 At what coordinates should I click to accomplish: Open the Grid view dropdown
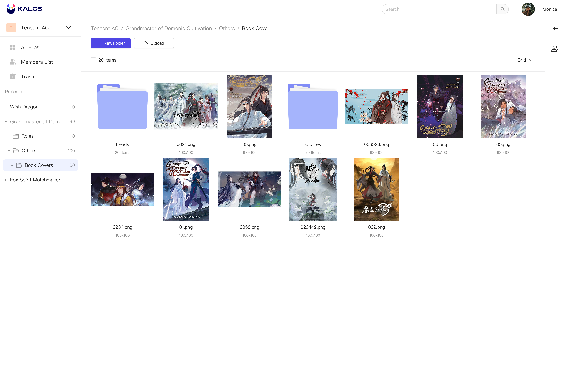[x=525, y=60]
